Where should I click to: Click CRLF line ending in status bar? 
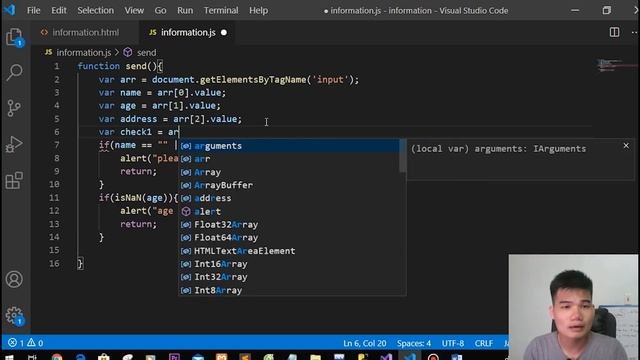484,343
